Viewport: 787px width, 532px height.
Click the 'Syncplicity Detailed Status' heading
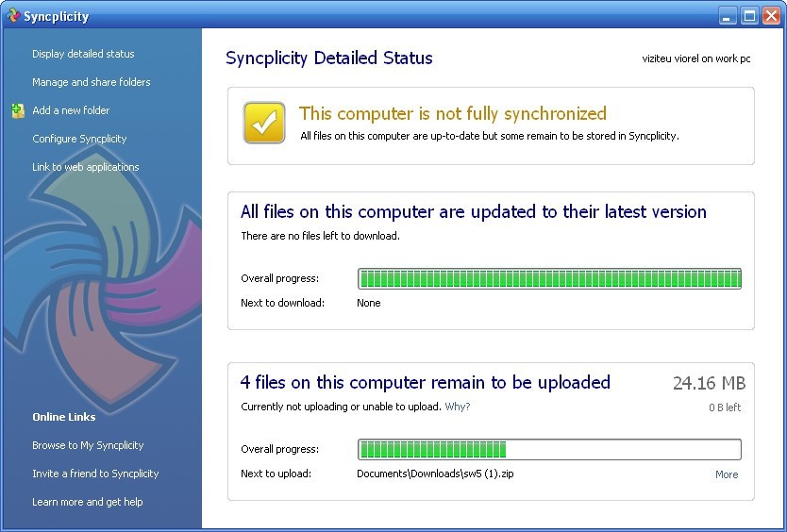tap(328, 58)
